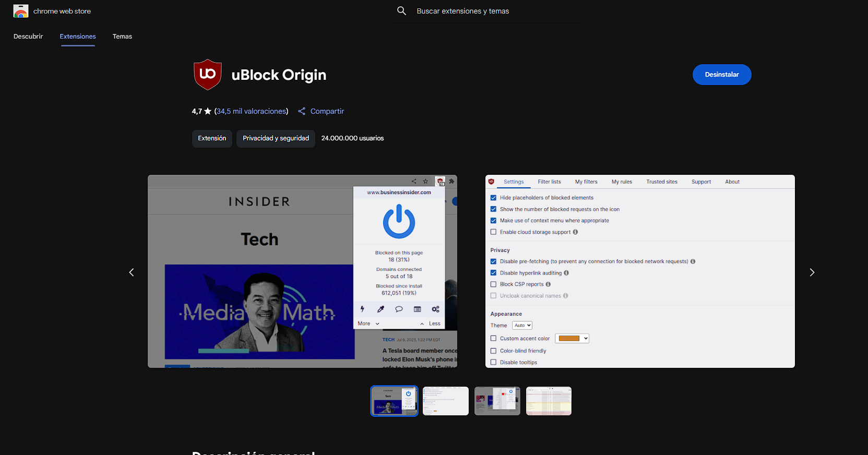Click info icon beside Disable pre-fetching
Screen dimensions: 868x455
pos(693,261)
